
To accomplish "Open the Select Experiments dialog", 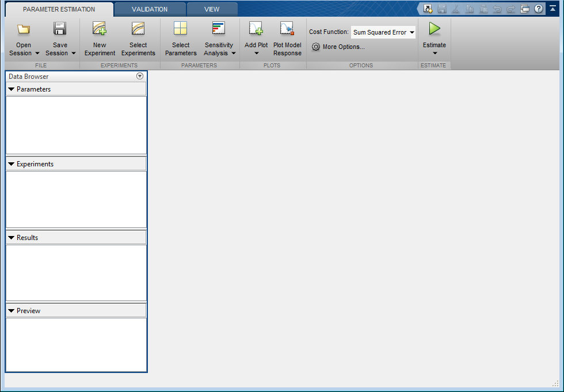I will click(138, 39).
